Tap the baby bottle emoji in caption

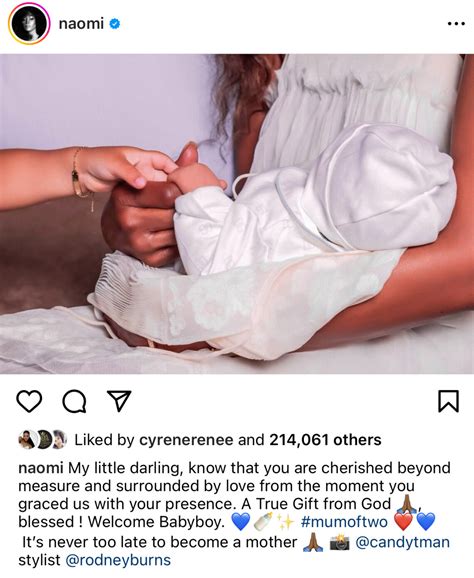point(263,521)
